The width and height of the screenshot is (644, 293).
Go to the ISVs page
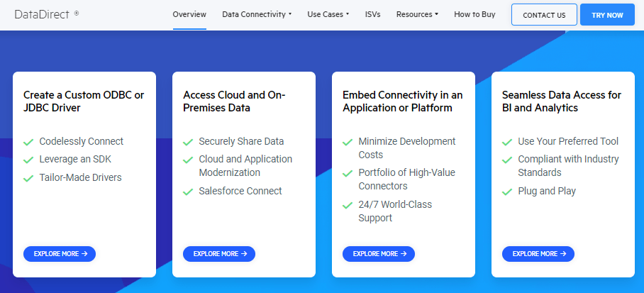tap(372, 14)
